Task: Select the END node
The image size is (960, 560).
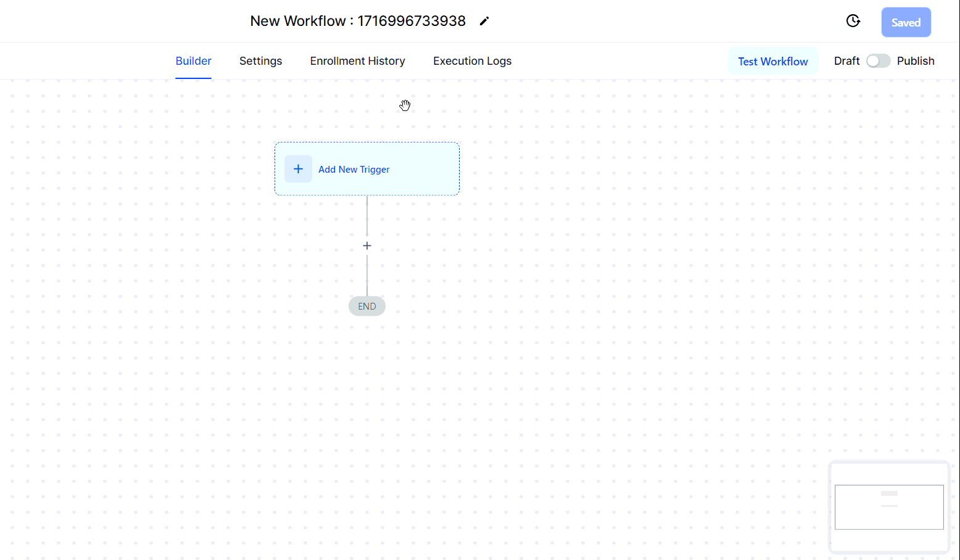Action: pyautogui.click(x=367, y=307)
